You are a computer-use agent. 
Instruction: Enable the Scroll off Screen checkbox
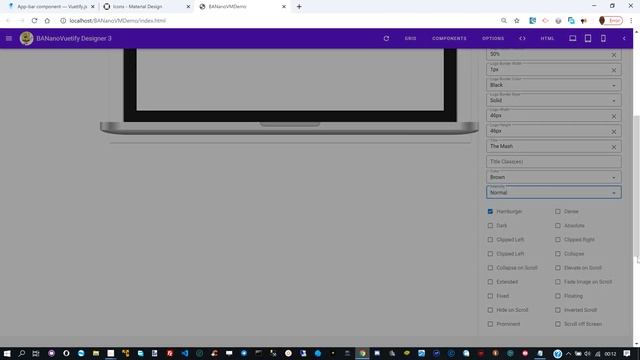(558, 324)
